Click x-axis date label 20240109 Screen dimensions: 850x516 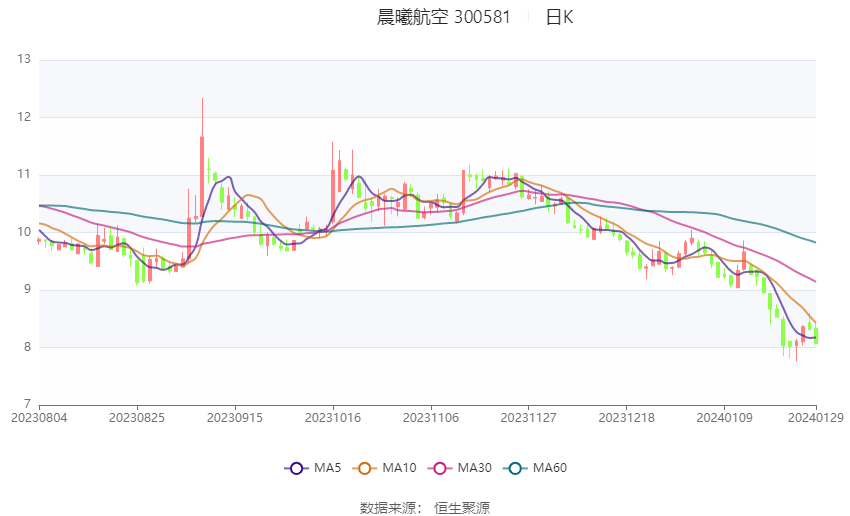724,418
